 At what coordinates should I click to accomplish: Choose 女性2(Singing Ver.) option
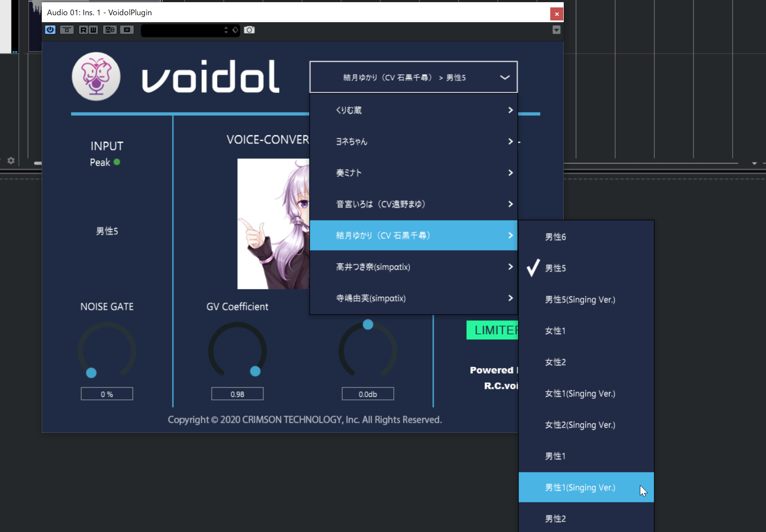click(x=586, y=425)
